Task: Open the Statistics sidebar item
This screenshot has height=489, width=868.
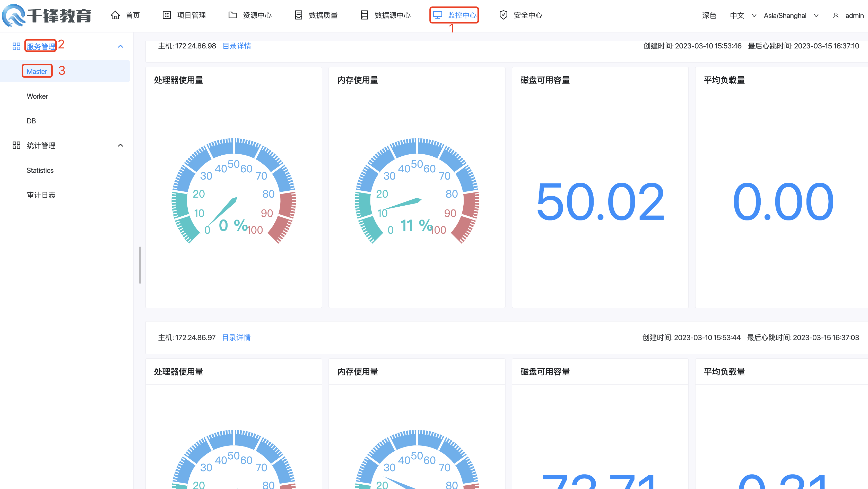Action: 40,170
